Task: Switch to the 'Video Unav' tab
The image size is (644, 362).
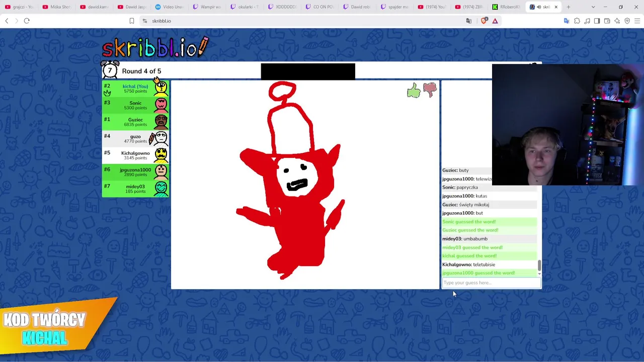Action: (171, 7)
